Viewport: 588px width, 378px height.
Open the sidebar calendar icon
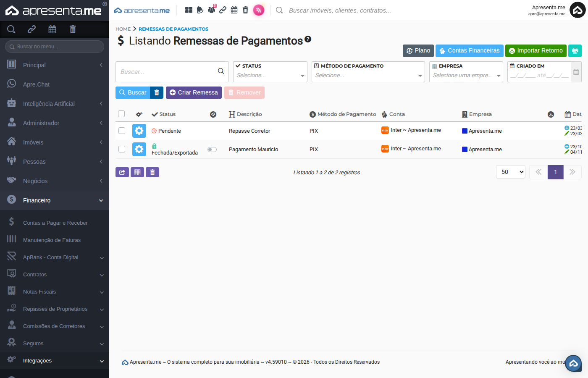click(52, 29)
